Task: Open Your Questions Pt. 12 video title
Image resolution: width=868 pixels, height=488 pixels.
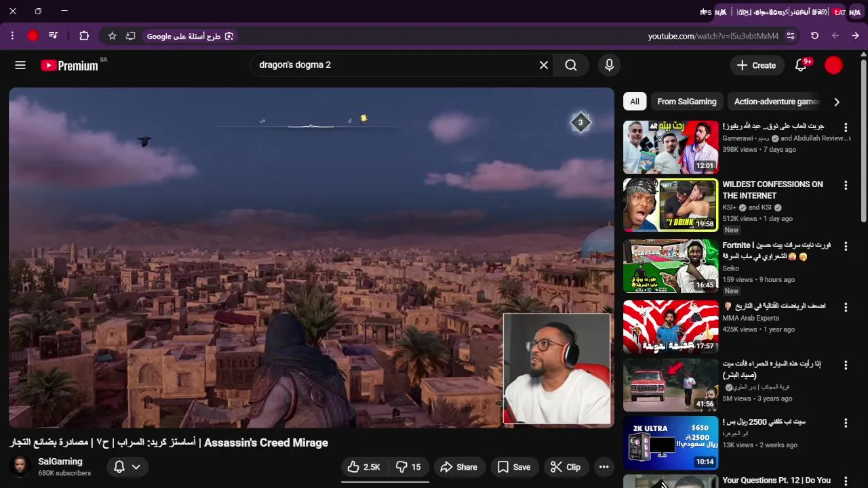Action: coord(776,481)
